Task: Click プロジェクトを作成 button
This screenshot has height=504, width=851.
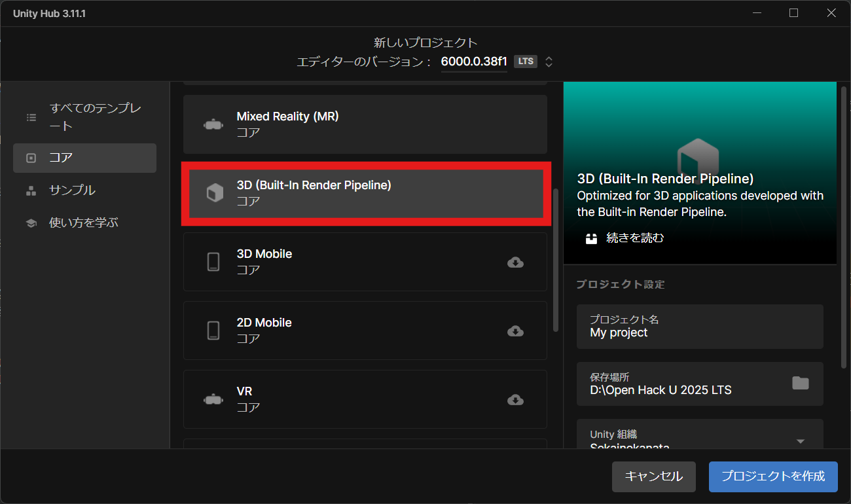Action: tap(773, 477)
